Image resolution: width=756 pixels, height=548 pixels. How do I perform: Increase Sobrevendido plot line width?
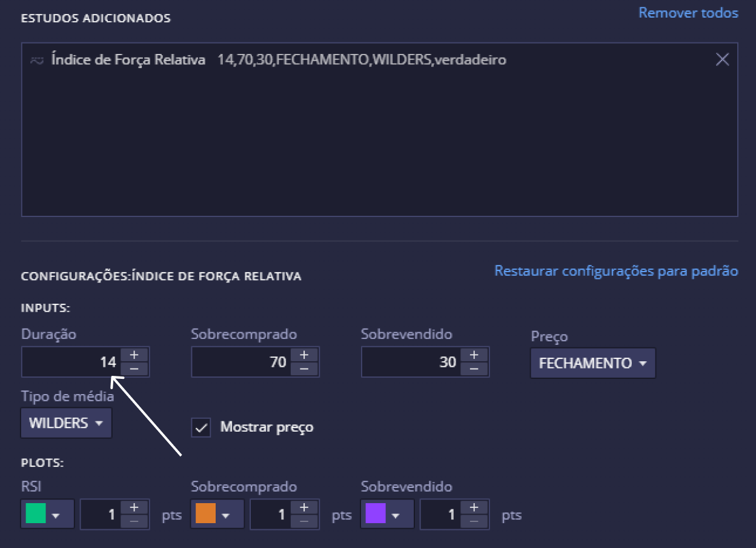pyautogui.click(x=474, y=507)
